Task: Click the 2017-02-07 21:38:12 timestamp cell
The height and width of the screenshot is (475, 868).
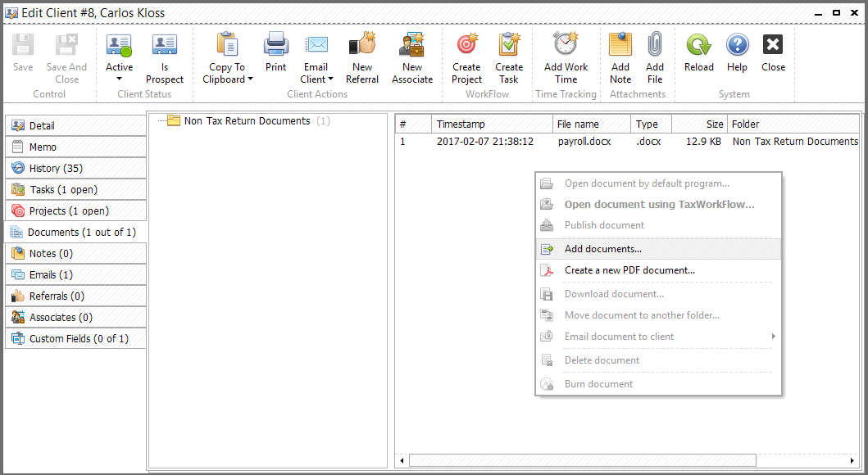Action: point(485,142)
